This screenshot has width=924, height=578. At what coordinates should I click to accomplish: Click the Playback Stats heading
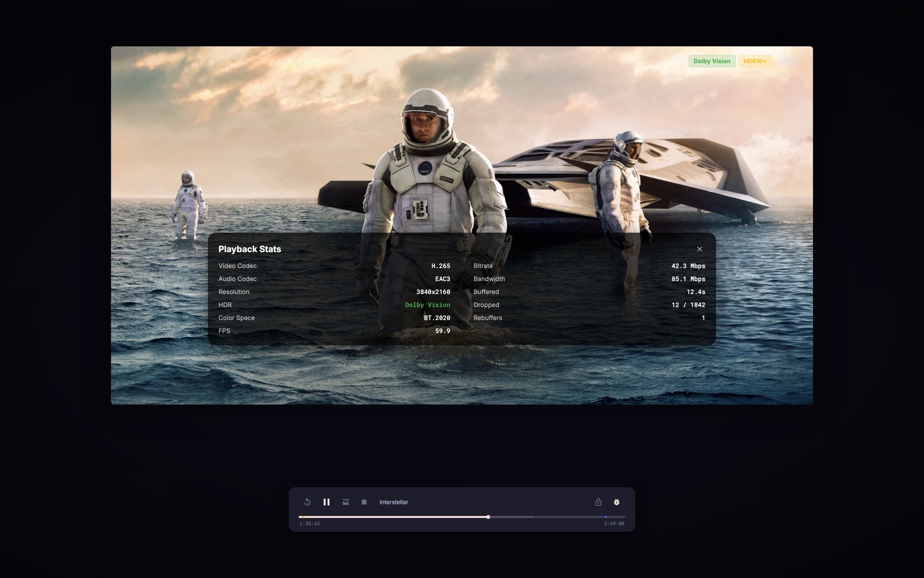249,249
